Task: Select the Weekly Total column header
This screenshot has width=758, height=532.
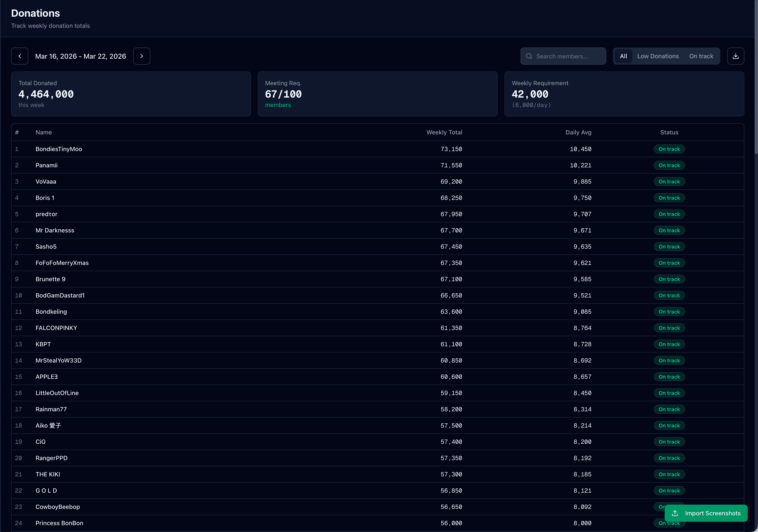Action: pyautogui.click(x=444, y=132)
